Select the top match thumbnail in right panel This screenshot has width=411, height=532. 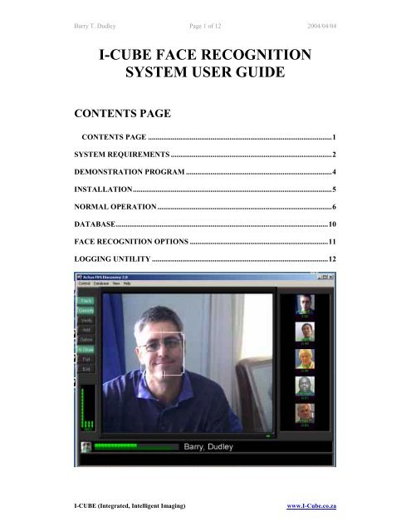pos(305,304)
